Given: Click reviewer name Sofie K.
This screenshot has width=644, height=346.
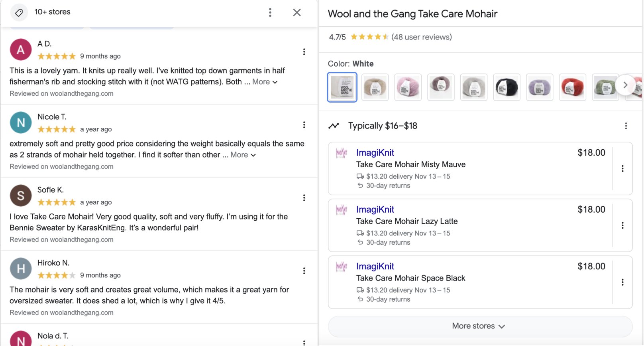Looking at the screenshot, I should [51, 190].
